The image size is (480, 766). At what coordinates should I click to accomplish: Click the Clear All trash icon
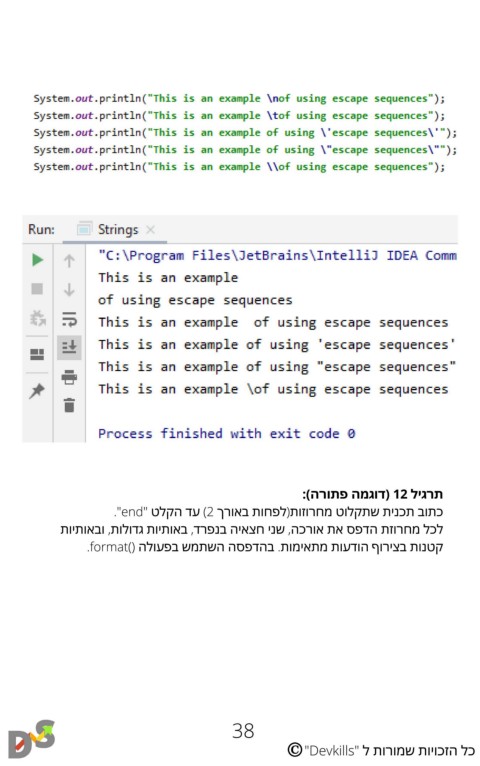69,405
